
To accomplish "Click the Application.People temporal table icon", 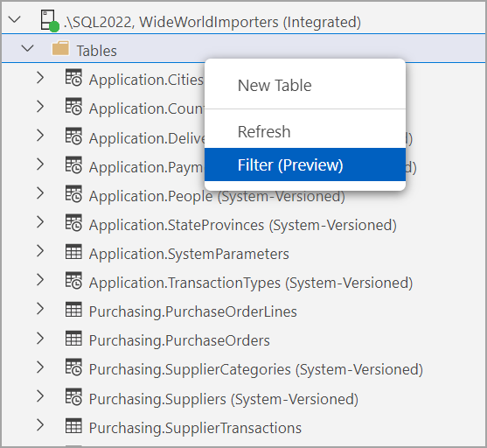I will pos(73,193).
